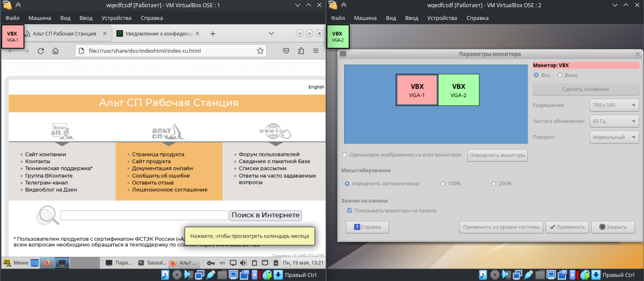This screenshot has height=281, width=644.
Task: Click display indicator in VM 2 status bar
Action: [x=550, y=275]
